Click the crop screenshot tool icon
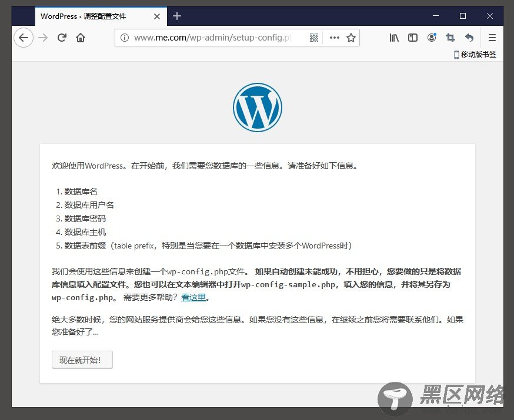Screen dimensions: 514x420 [x=450, y=38]
